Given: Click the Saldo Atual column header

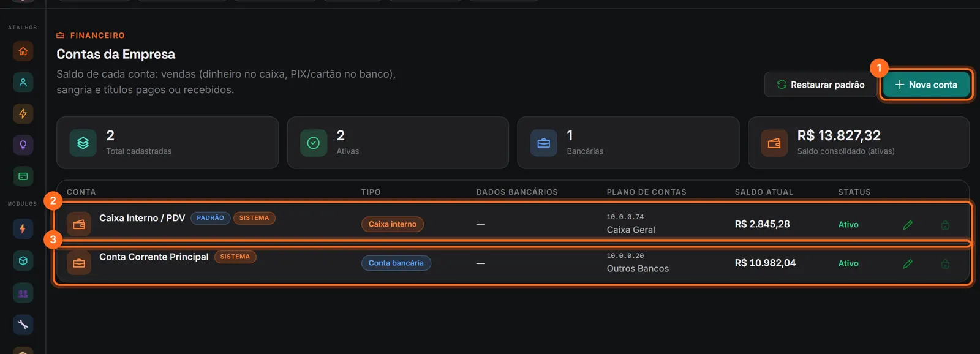Looking at the screenshot, I should point(764,192).
